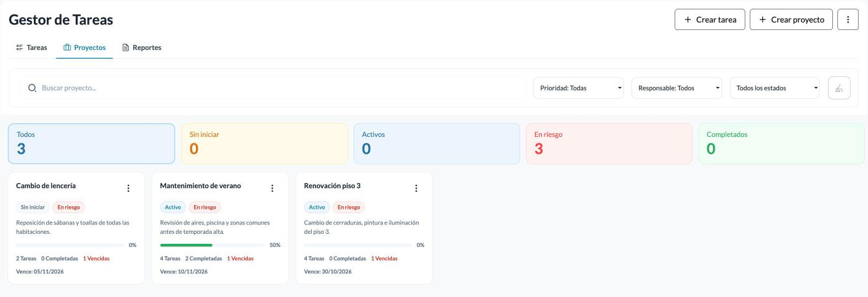Open the Mantenimiento de verano card menu
This screenshot has height=297, width=868.
(272, 188)
